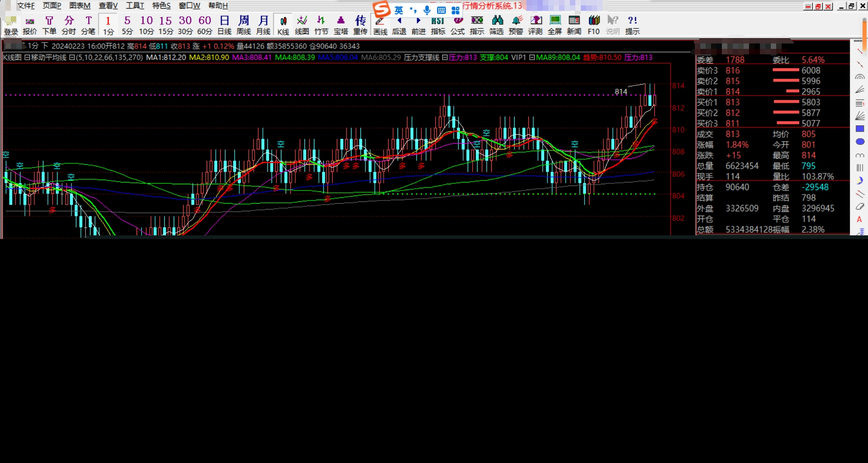868x463 pixels.
Task: Open the 新闻 news panel
Action: point(574,25)
